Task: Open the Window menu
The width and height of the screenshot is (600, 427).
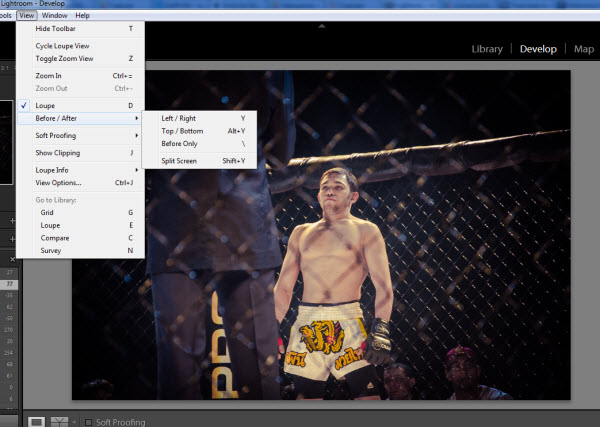Action: coord(54,16)
